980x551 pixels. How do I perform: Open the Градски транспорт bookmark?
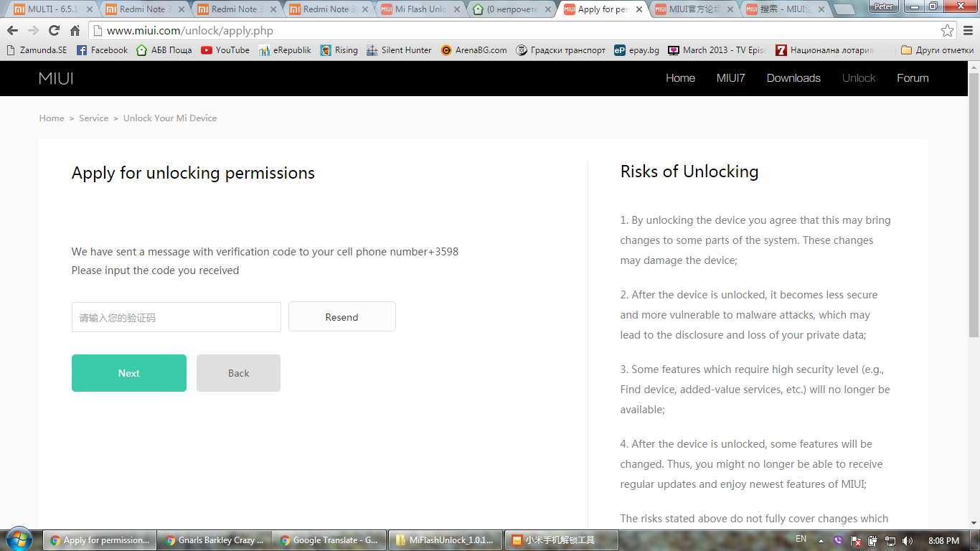pyautogui.click(x=561, y=50)
